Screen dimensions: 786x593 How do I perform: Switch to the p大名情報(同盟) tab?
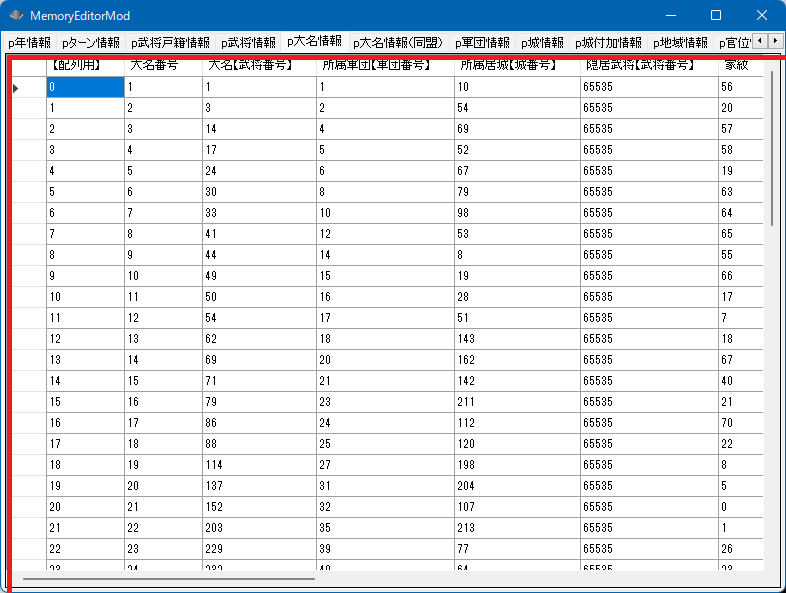coord(399,43)
